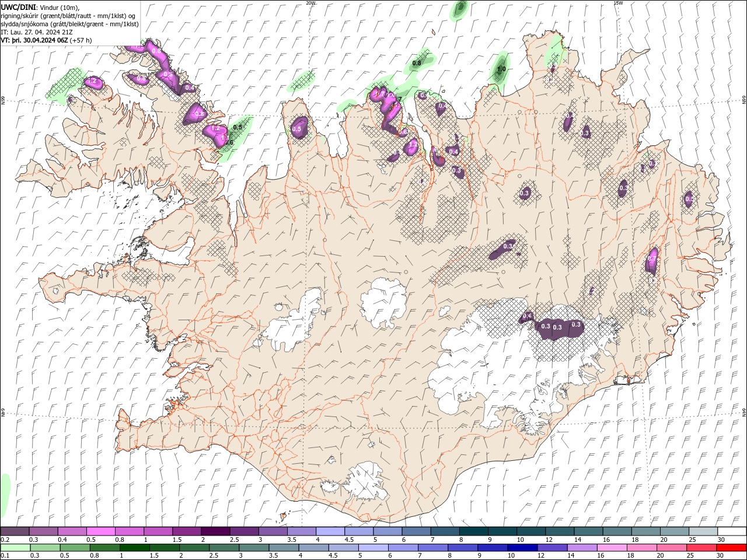
Task: Click the Mýrdalsjökull glacier near the south coast
Action: (366, 482)
